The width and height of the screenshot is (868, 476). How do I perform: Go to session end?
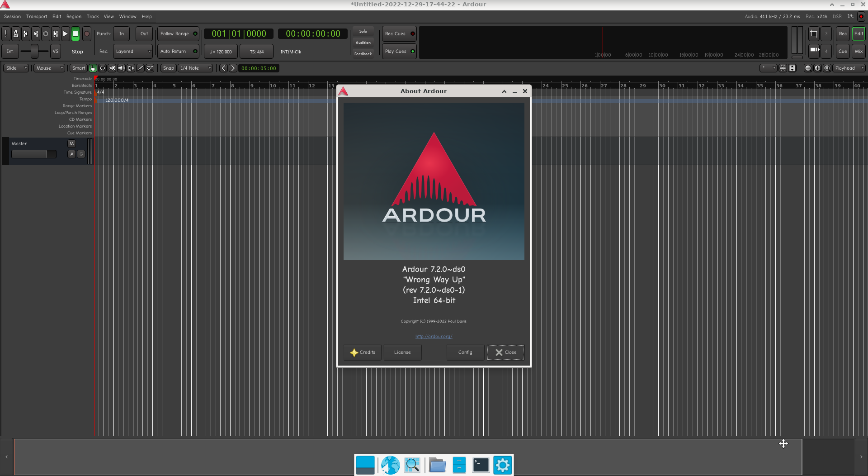[36, 33]
